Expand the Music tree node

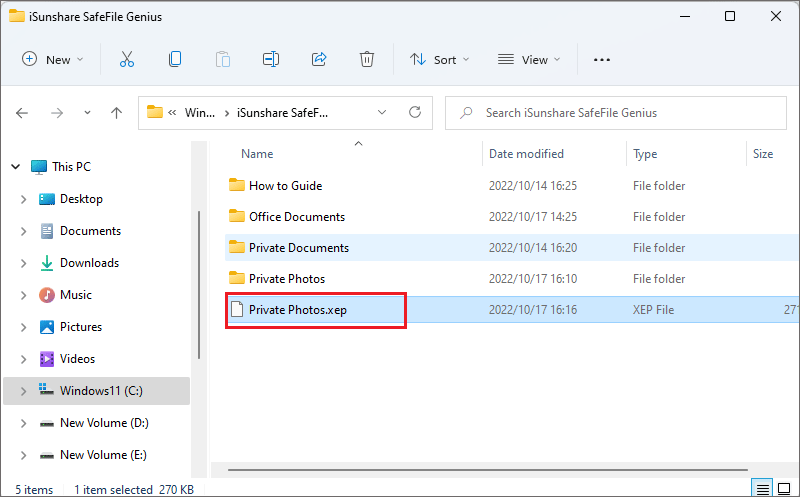(x=23, y=295)
